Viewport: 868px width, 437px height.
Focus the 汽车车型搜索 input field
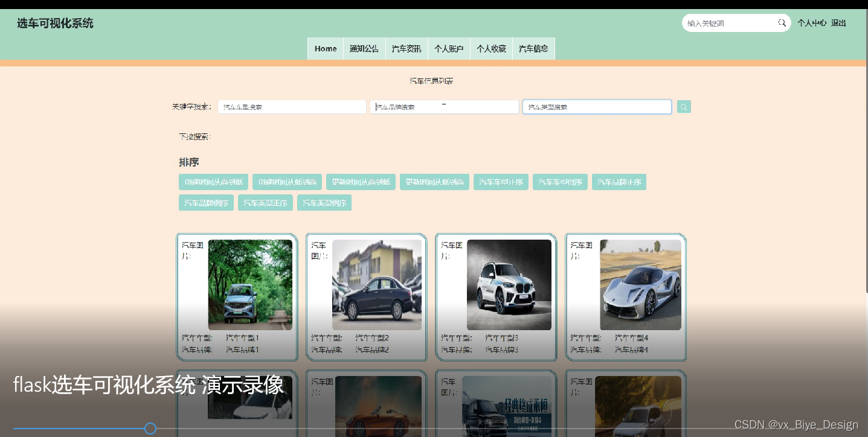tap(292, 107)
